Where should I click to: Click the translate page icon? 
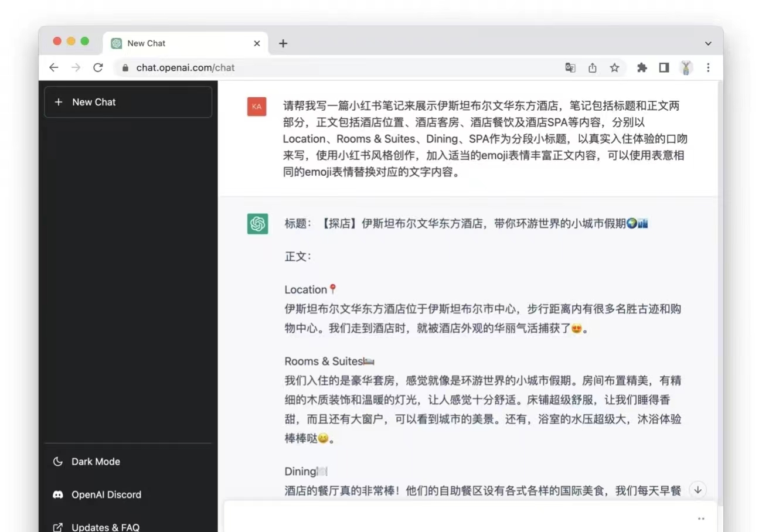click(570, 68)
